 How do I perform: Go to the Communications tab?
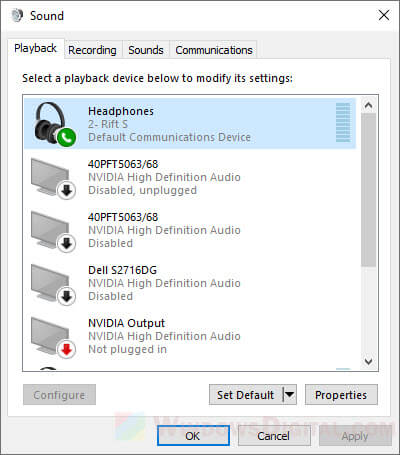point(214,50)
